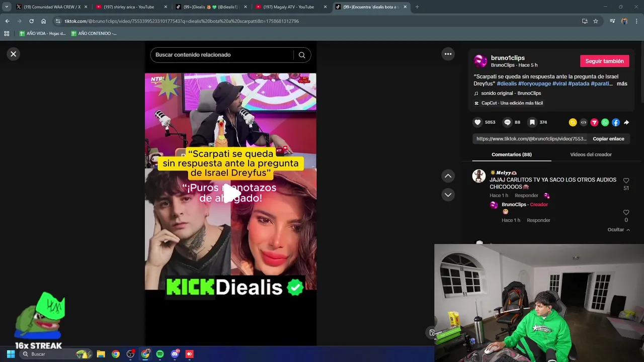Viewport: 644px width, 362px height.
Task: Go to next video with down arrow
Action: coord(448,195)
